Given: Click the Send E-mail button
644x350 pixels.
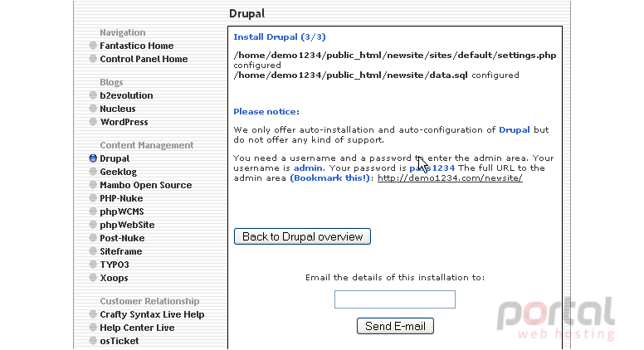Looking at the screenshot, I should (x=395, y=326).
